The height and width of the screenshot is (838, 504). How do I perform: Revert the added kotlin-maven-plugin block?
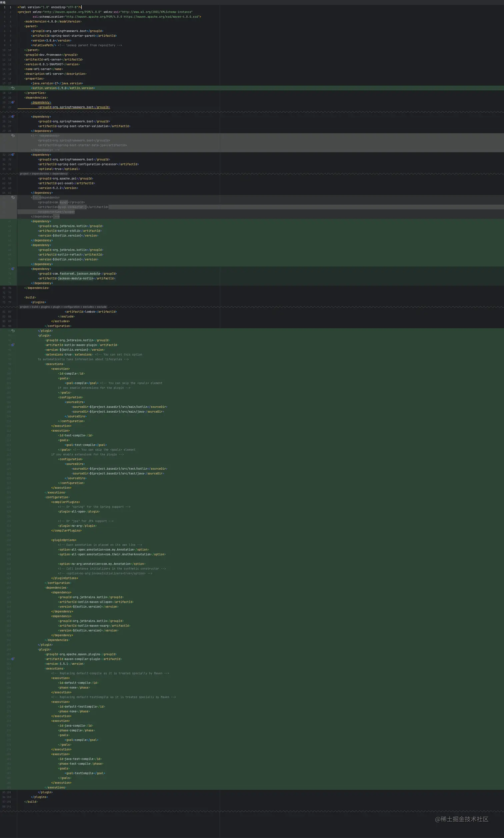coord(13,331)
